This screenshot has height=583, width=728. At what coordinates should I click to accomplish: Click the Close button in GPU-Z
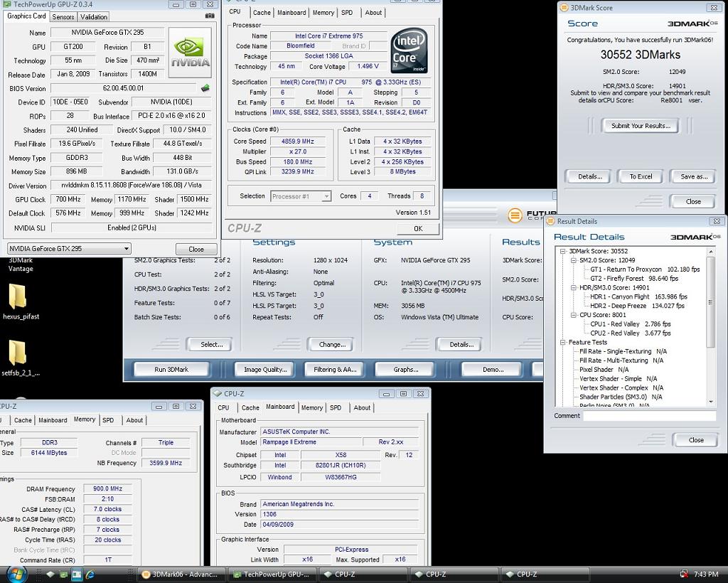[x=196, y=250]
